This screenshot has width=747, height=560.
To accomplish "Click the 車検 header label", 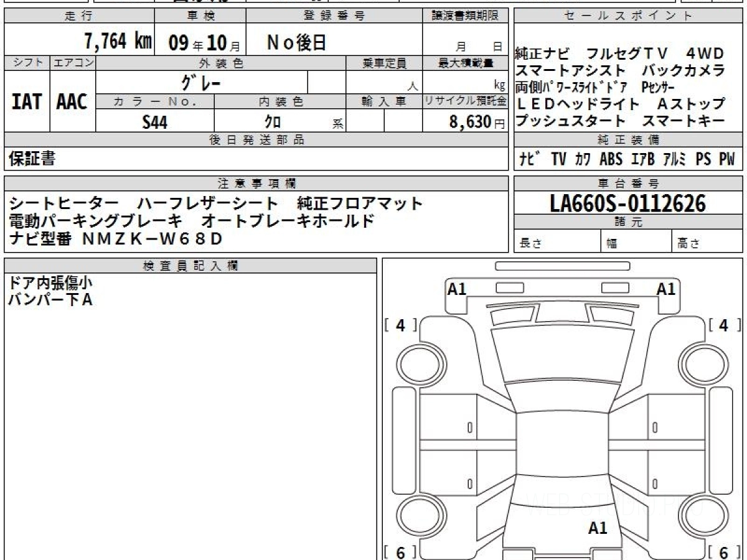I will click(200, 17).
